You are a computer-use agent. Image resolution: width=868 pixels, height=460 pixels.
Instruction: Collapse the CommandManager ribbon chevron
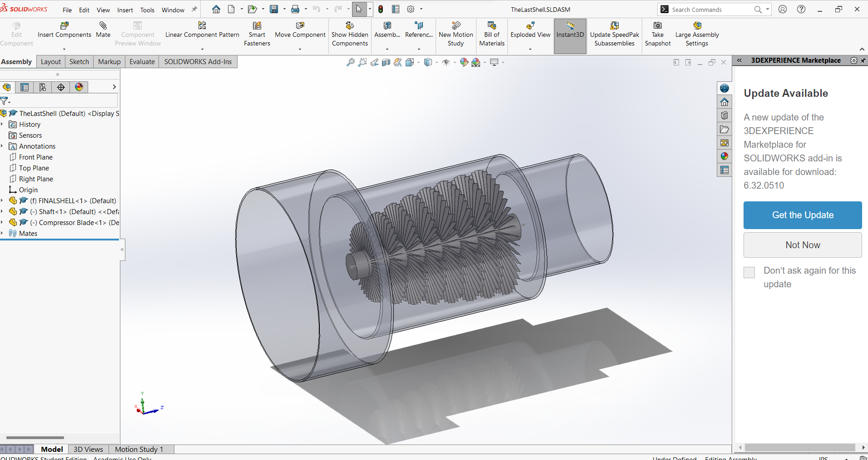[862, 49]
